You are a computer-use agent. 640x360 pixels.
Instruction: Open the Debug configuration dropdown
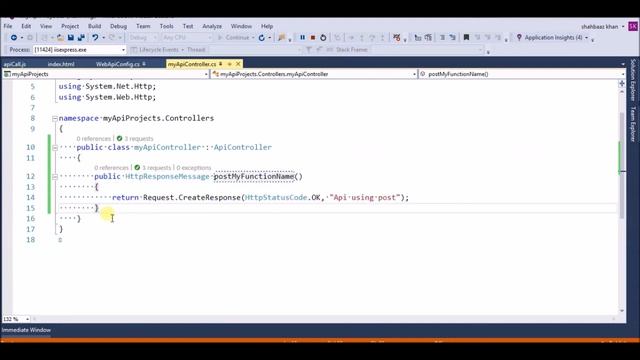(x=142, y=38)
